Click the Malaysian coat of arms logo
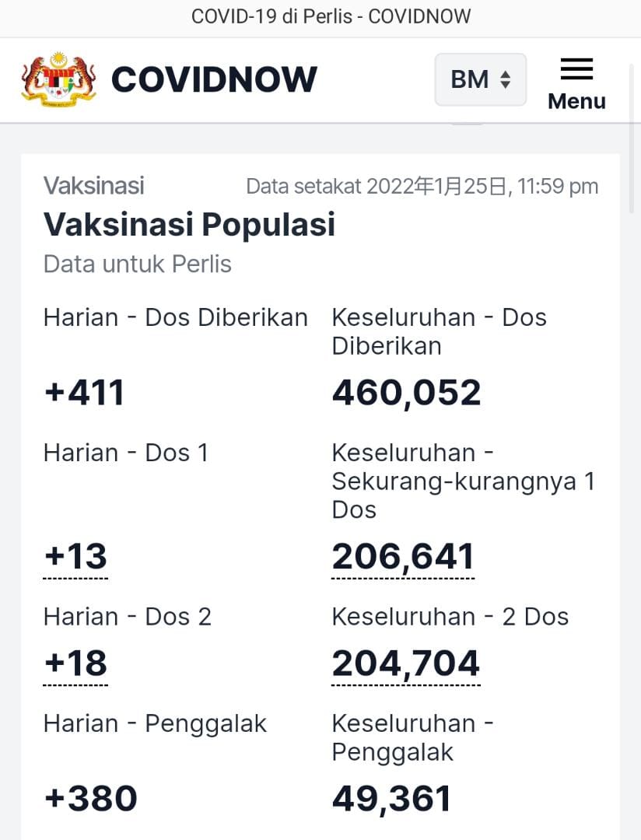Image resolution: width=641 pixels, height=840 pixels. [x=59, y=79]
